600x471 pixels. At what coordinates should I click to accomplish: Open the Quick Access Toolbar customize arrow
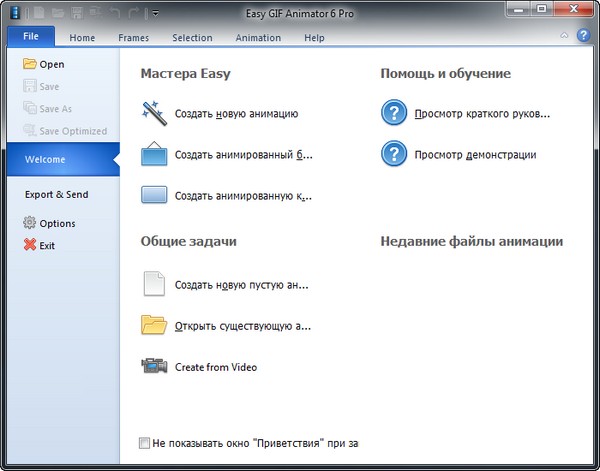[156, 14]
